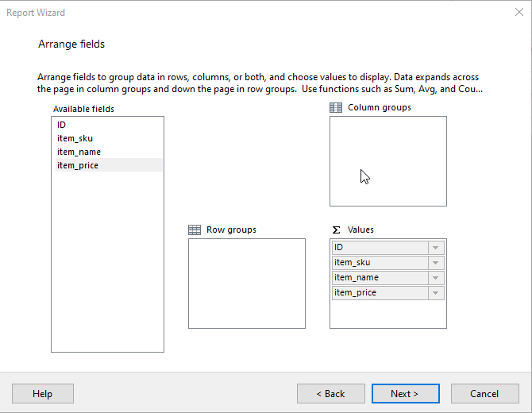The image size is (532, 413).
Task: Click inside the empty Column groups box
Action: pos(388,161)
